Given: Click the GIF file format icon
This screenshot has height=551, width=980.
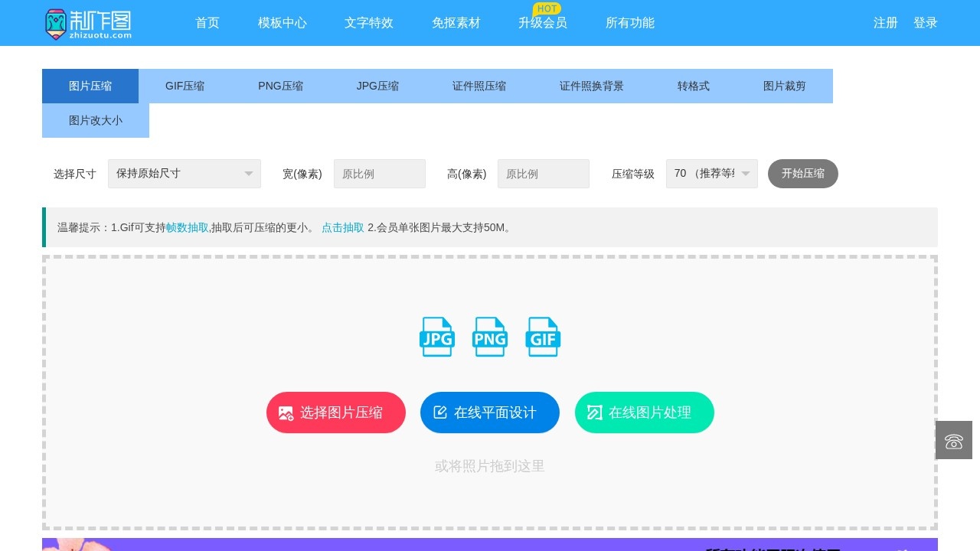Looking at the screenshot, I should click(543, 337).
